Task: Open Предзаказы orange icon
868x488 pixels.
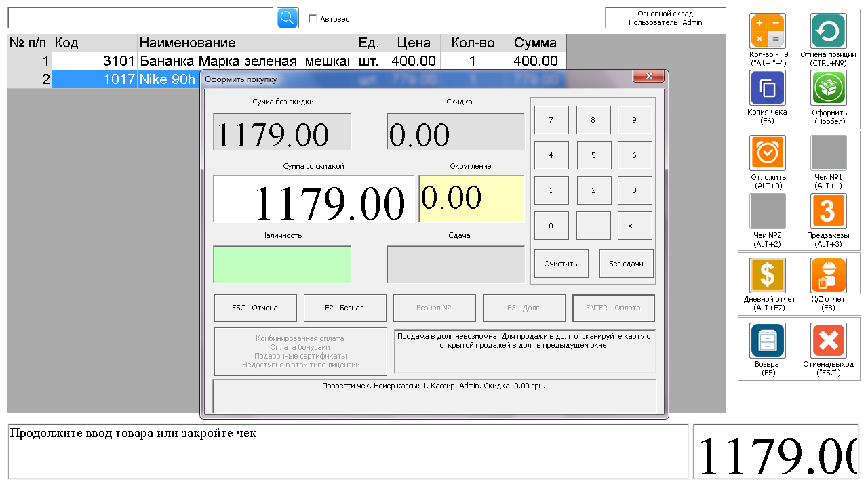Action: (x=828, y=211)
